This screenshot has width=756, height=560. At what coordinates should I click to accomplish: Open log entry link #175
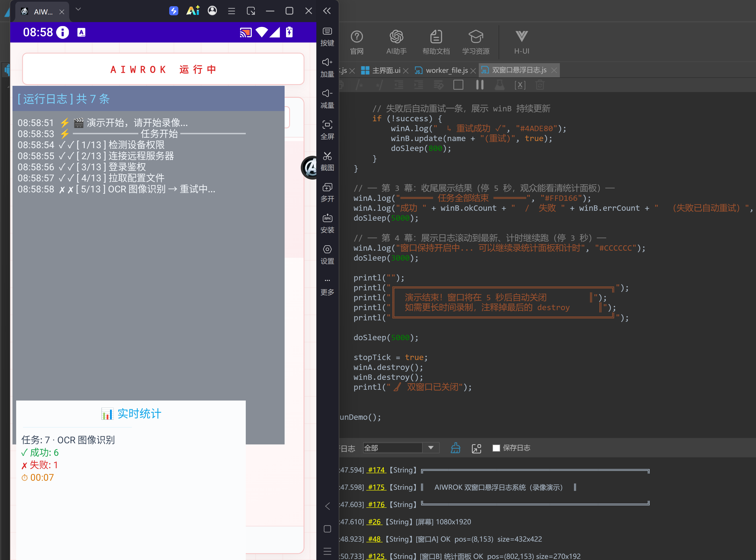click(376, 487)
